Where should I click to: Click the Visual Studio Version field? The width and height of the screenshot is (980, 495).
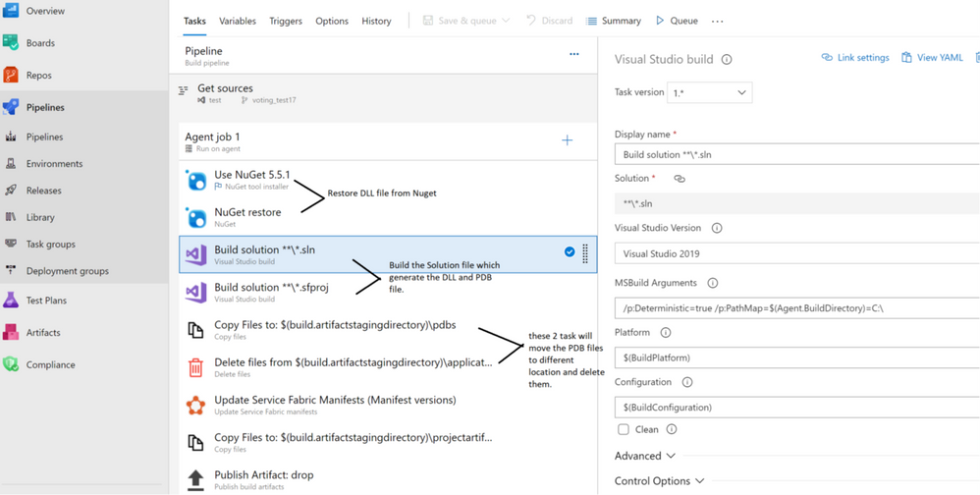pos(797,253)
